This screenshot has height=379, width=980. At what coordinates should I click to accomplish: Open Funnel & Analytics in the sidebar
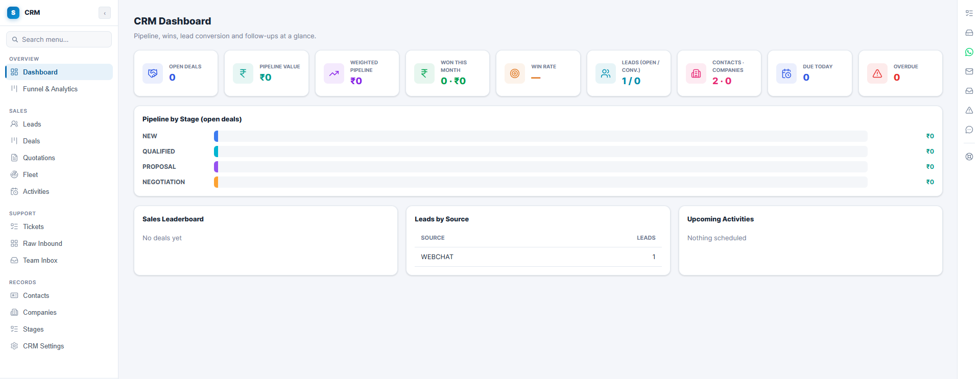tap(59, 89)
